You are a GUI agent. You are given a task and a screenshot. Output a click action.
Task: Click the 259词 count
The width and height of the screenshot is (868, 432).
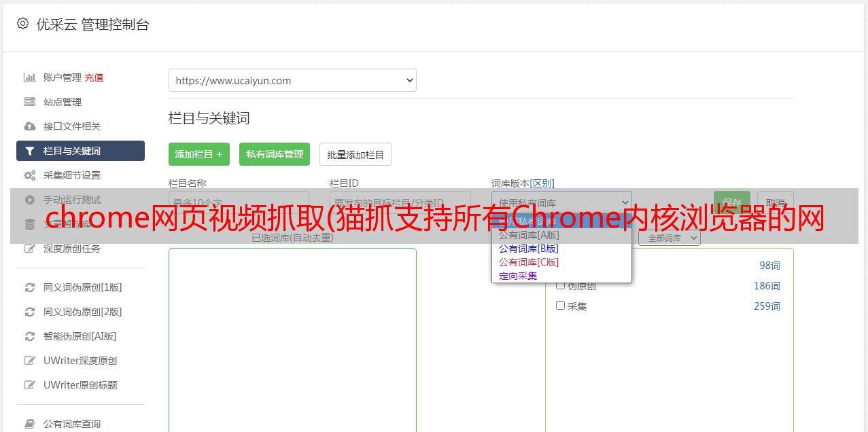coord(767,306)
